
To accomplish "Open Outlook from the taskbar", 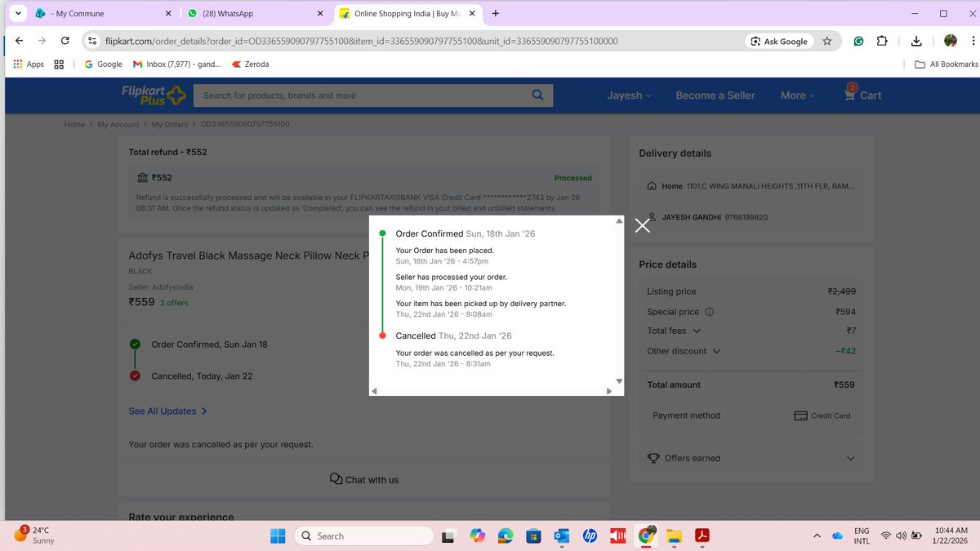I will click(x=561, y=535).
